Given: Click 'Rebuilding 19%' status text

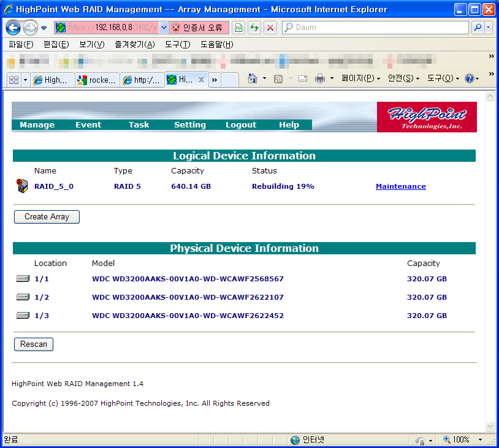Looking at the screenshot, I should [x=283, y=186].
